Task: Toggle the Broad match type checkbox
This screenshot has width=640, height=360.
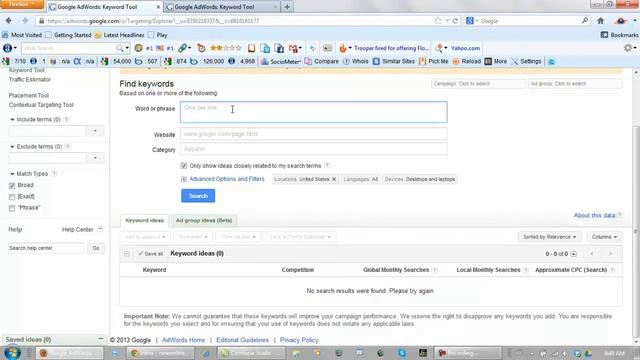Action: [x=12, y=186]
